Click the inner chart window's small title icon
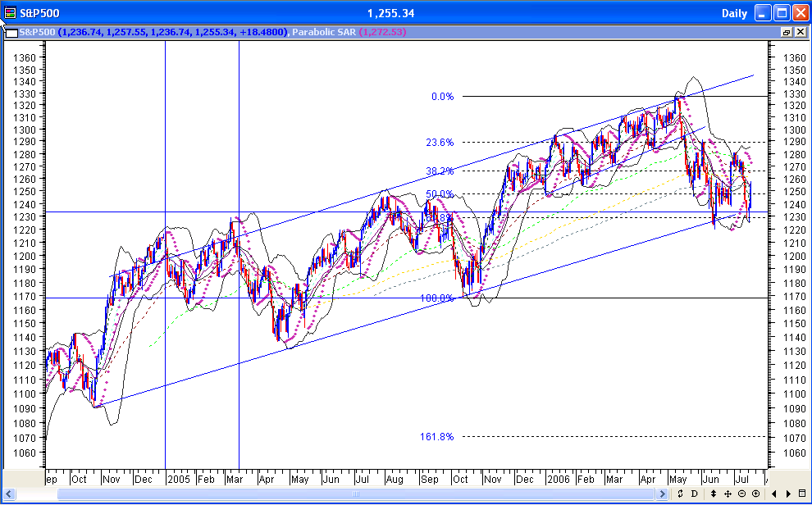The height and width of the screenshot is (505, 812). (11, 31)
